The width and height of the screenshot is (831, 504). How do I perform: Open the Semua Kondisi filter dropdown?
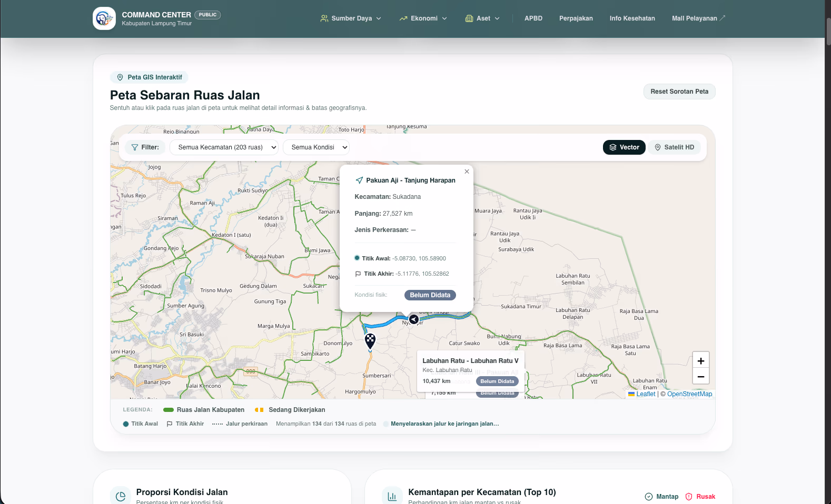pos(316,147)
